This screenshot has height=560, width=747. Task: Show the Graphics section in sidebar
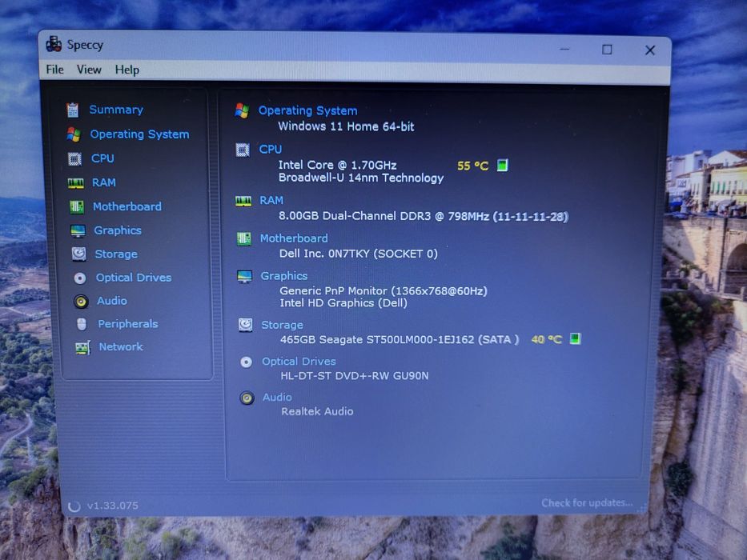(x=118, y=230)
